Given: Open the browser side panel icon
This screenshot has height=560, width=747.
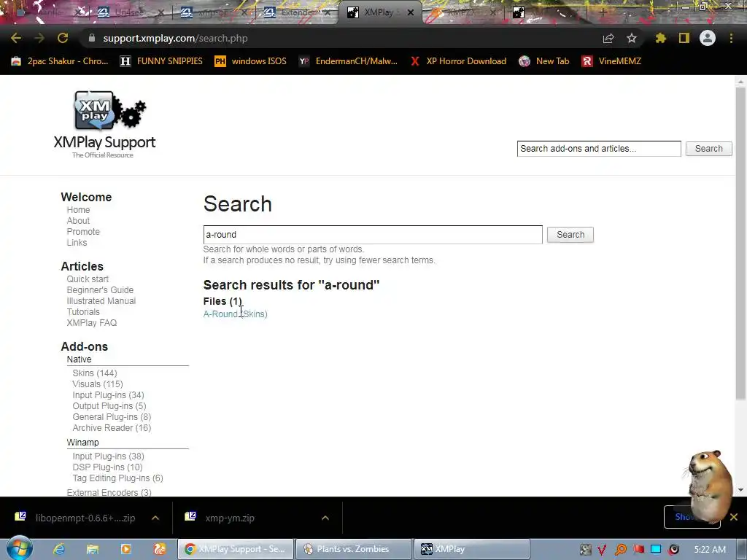Looking at the screenshot, I should 684,38.
